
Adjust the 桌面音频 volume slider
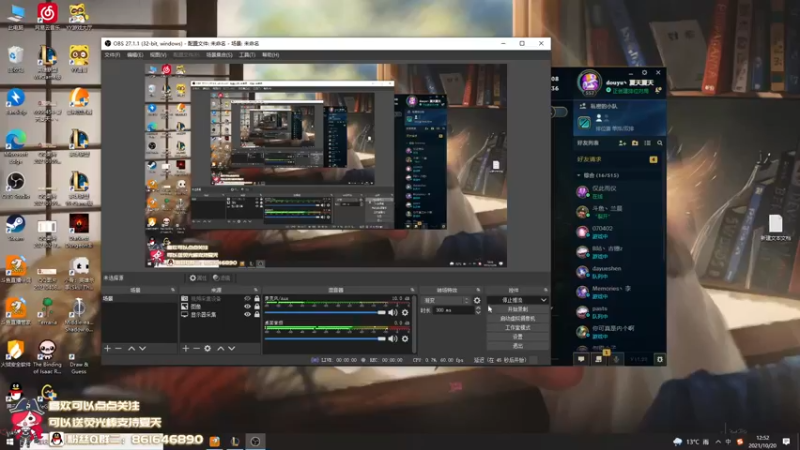pos(325,339)
